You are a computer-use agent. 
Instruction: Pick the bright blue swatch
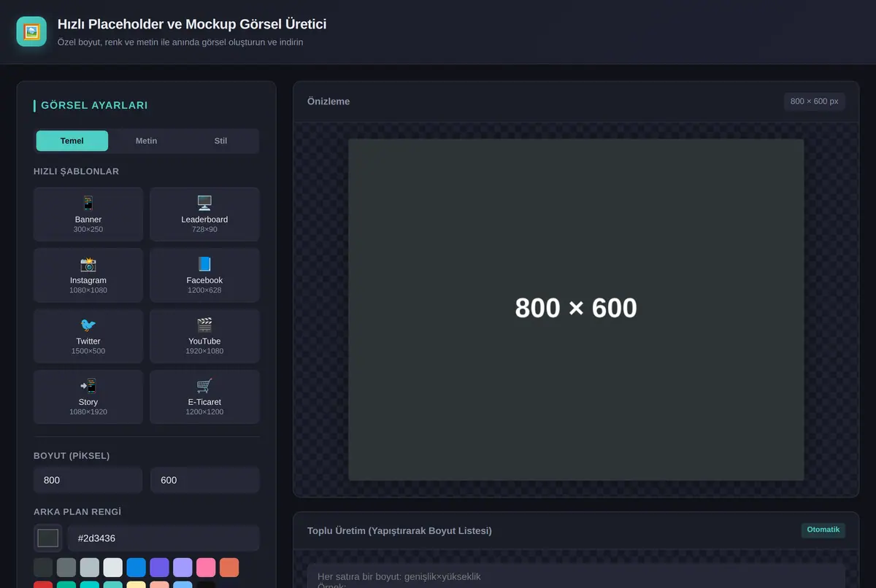[x=137, y=568]
